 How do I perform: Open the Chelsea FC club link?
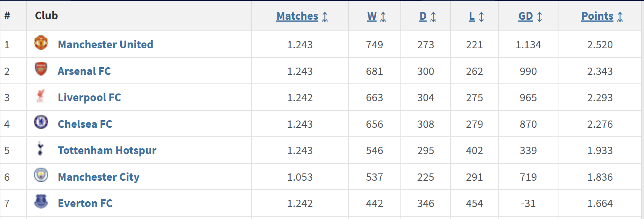point(85,124)
